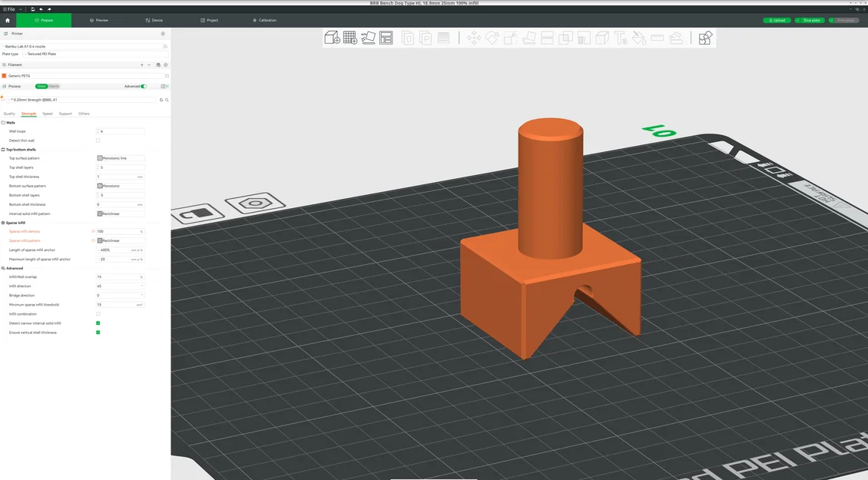
Task: Open the Plate type dropdown
Action: tap(95, 55)
